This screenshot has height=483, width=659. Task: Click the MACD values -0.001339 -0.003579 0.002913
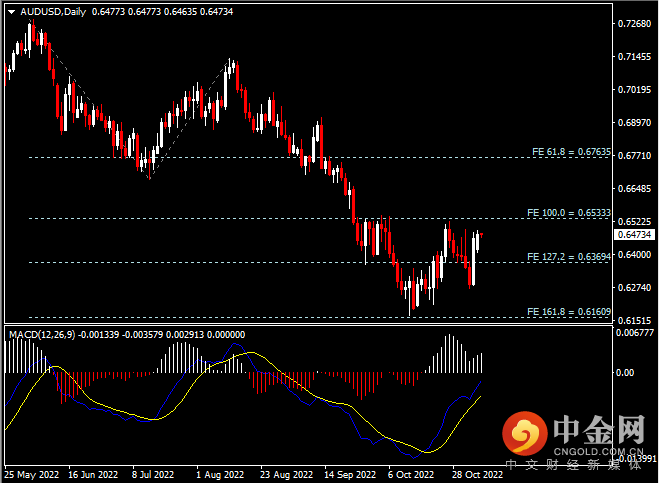coord(142,335)
